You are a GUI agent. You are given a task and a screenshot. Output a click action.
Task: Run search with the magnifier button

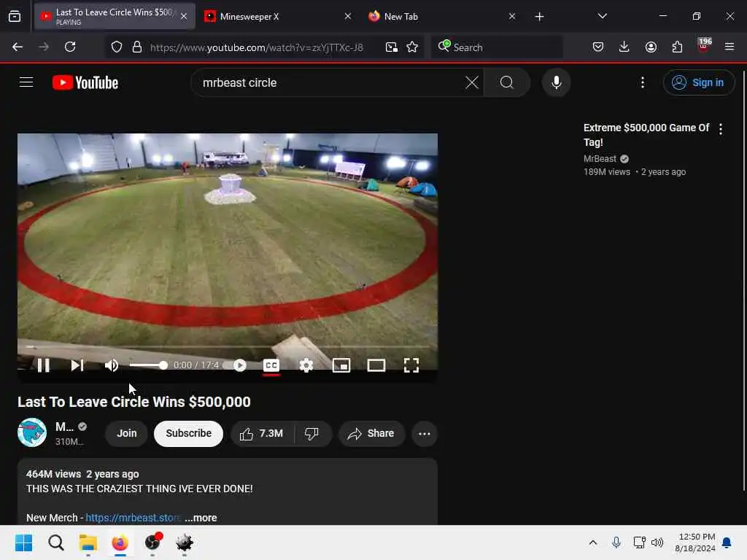(x=507, y=82)
